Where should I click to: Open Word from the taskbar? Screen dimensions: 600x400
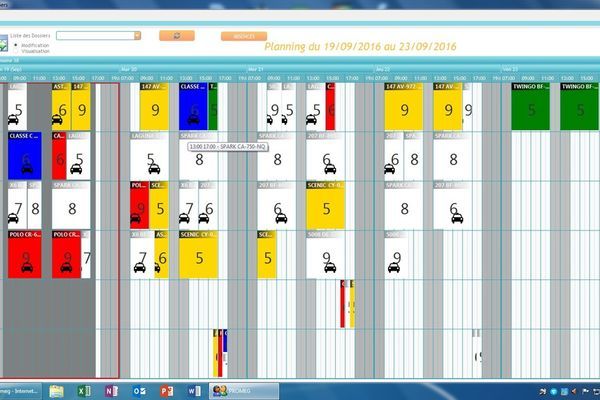click(194, 390)
